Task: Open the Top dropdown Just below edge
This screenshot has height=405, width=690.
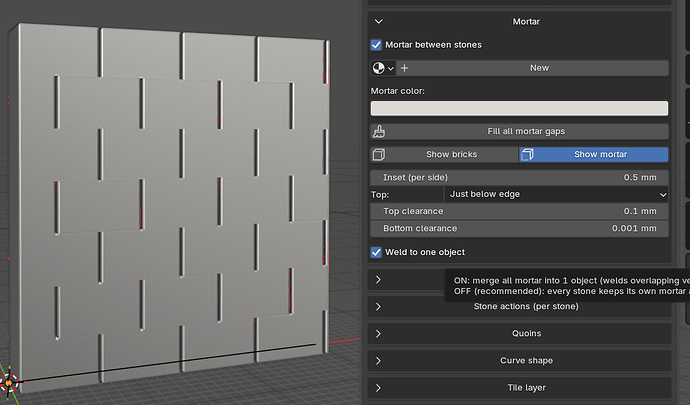Action: [x=556, y=194]
